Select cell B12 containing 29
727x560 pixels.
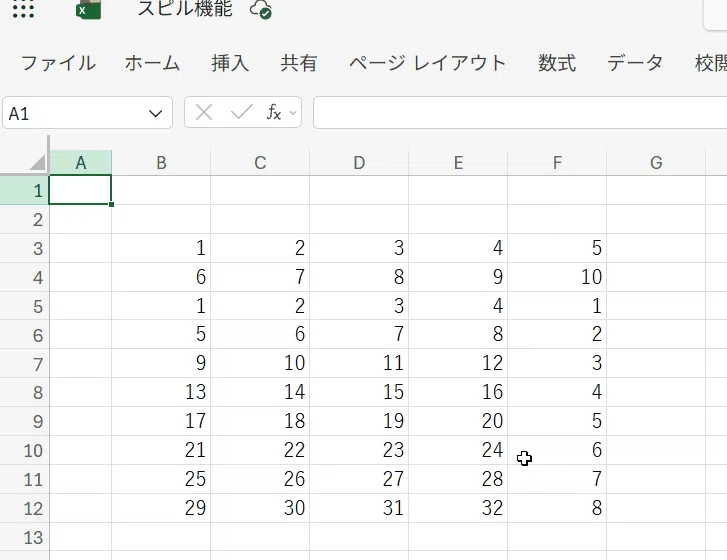[x=161, y=508]
